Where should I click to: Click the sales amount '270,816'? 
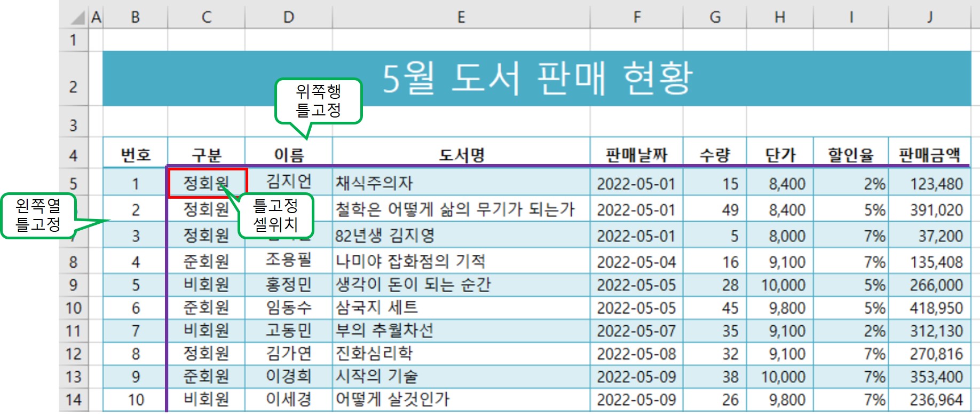pyautogui.click(x=930, y=354)
